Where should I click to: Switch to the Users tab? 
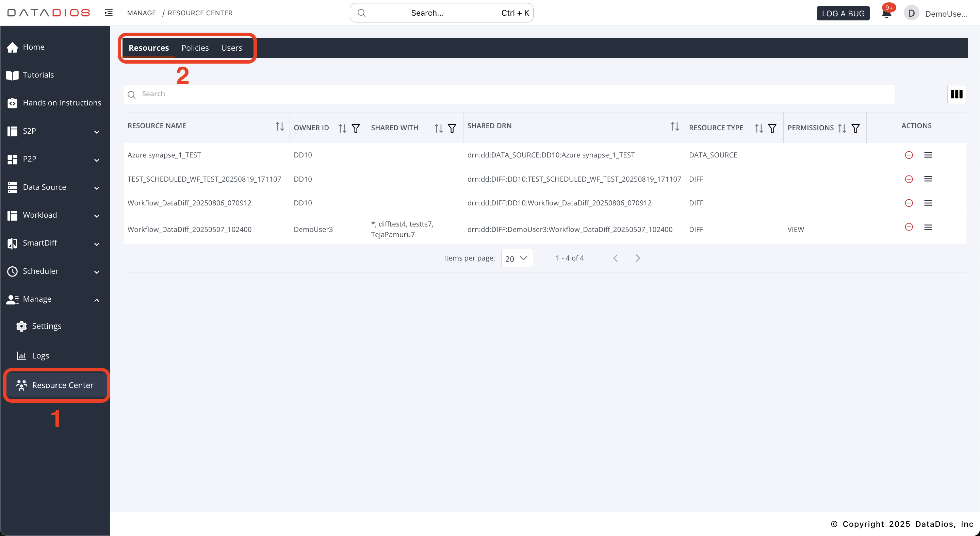(x=231, y=48)
